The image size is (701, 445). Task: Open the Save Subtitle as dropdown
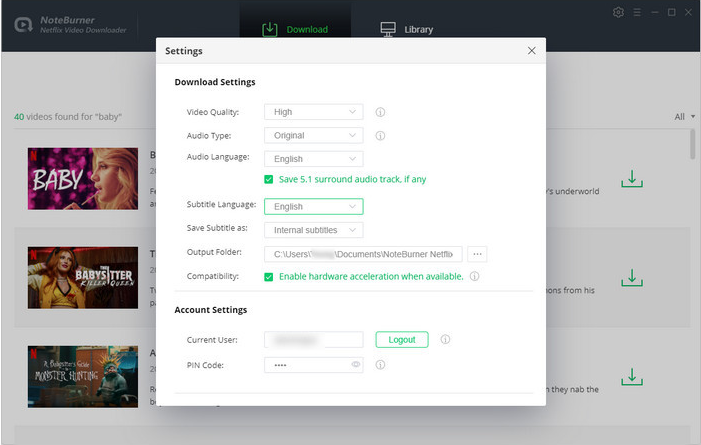pyautogui.click(x=313, y=230)
